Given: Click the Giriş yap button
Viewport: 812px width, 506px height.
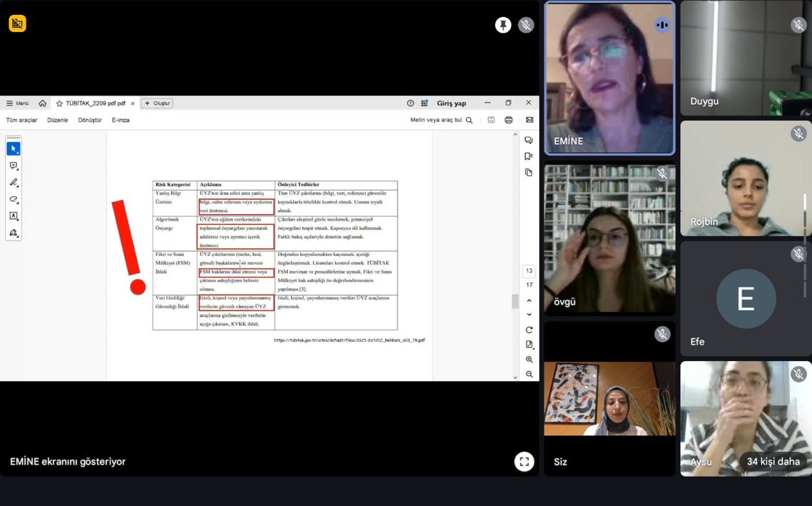Looking at the screenshot, I should click(451, 103).
